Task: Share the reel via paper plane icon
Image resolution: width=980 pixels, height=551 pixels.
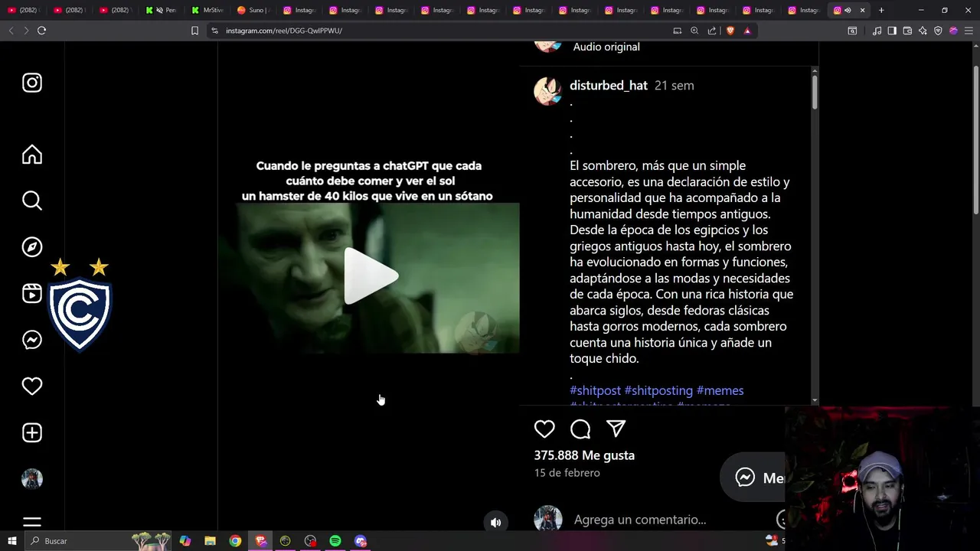Action: [x=616, y=429]
